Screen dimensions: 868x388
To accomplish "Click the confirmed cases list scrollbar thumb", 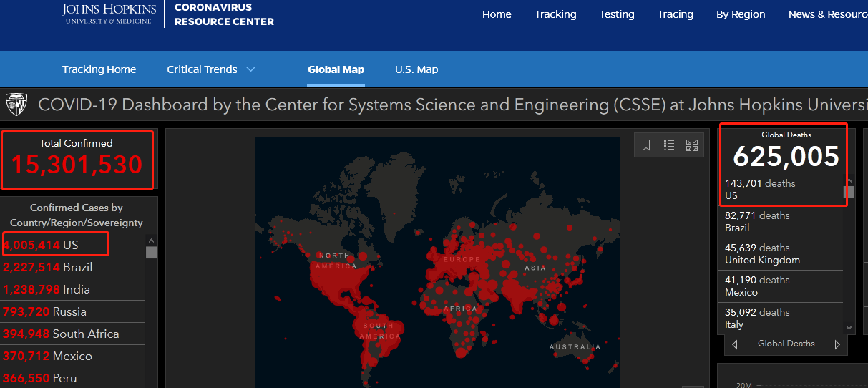I will coord(151,252).
